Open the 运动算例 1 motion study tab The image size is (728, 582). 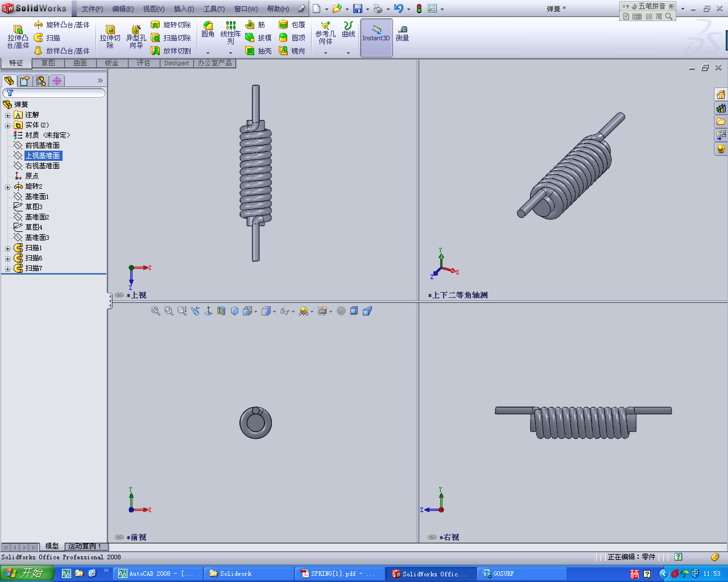coord(85,546)
